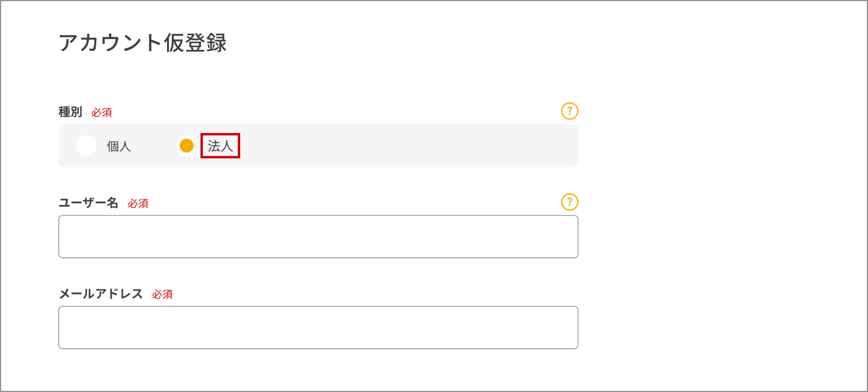
Task: Select the 個人 radio button
Action: [x=86, y=146]
